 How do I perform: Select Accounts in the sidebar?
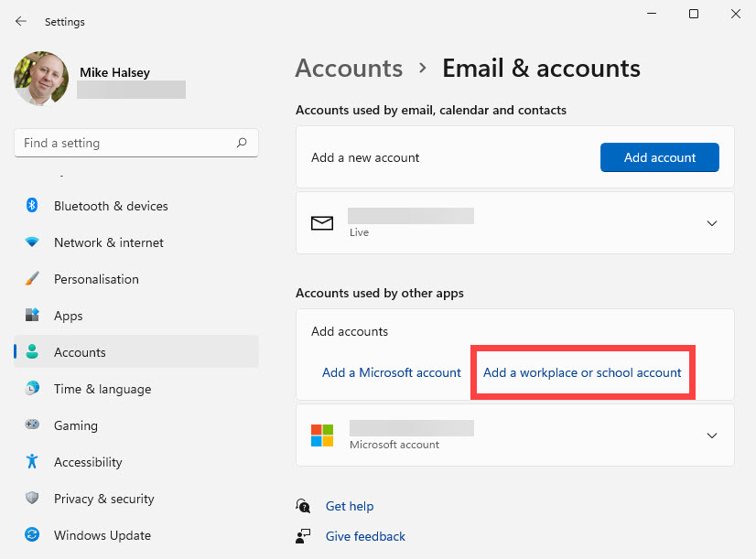(x=136, y=352)
